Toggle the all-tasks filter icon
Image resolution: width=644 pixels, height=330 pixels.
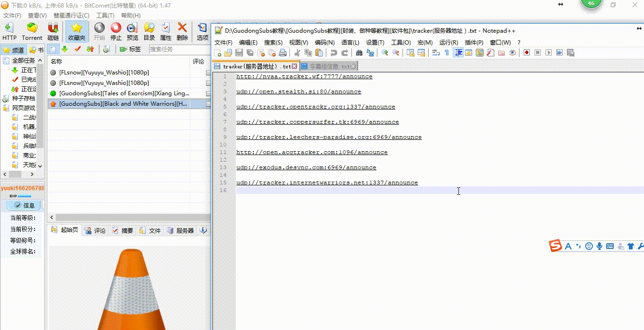tap(54, 49)
